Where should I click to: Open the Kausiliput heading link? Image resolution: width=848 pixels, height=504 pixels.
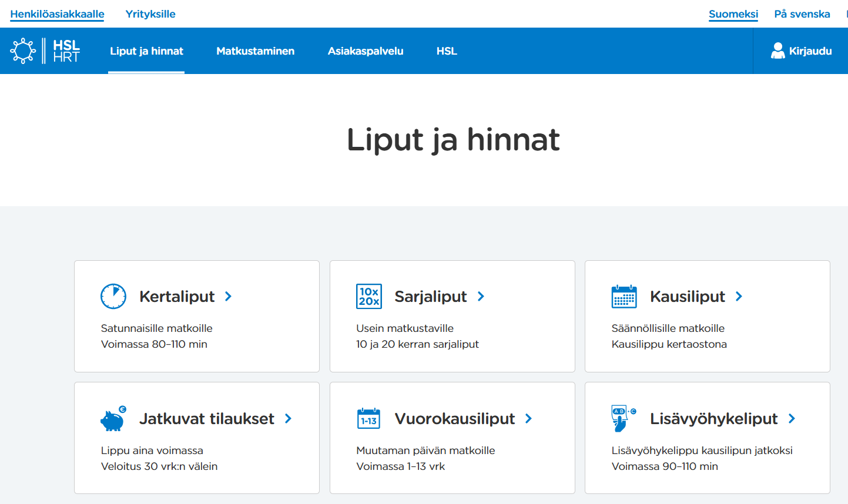click(687, 297)
